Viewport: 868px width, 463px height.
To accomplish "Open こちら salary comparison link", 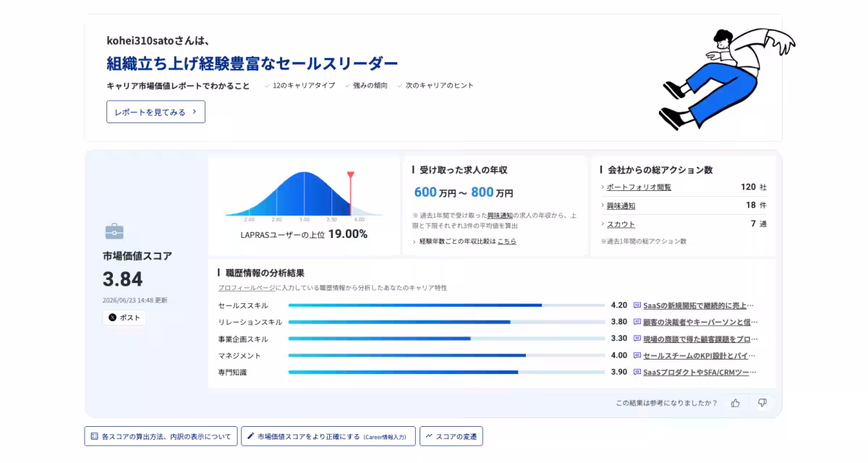I will [x=506, y=242].
